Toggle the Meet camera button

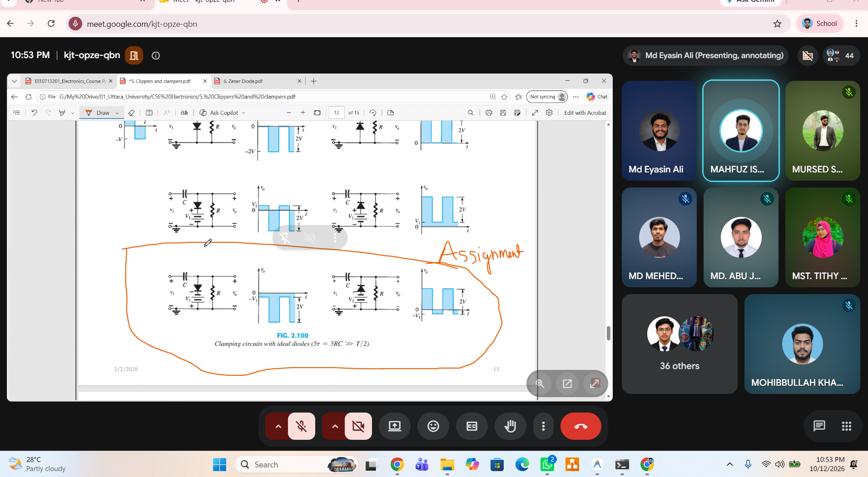(x=358, y=426)
